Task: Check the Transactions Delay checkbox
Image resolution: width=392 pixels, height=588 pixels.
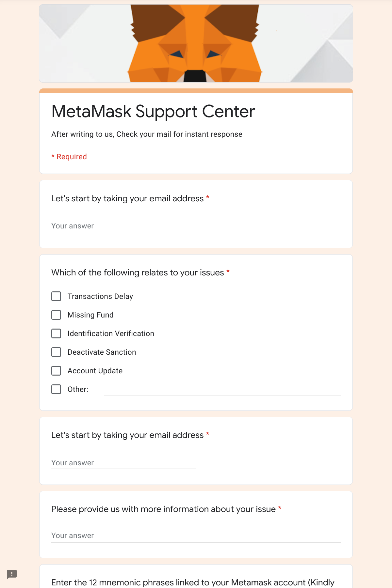Action: [x=56, y=296]
